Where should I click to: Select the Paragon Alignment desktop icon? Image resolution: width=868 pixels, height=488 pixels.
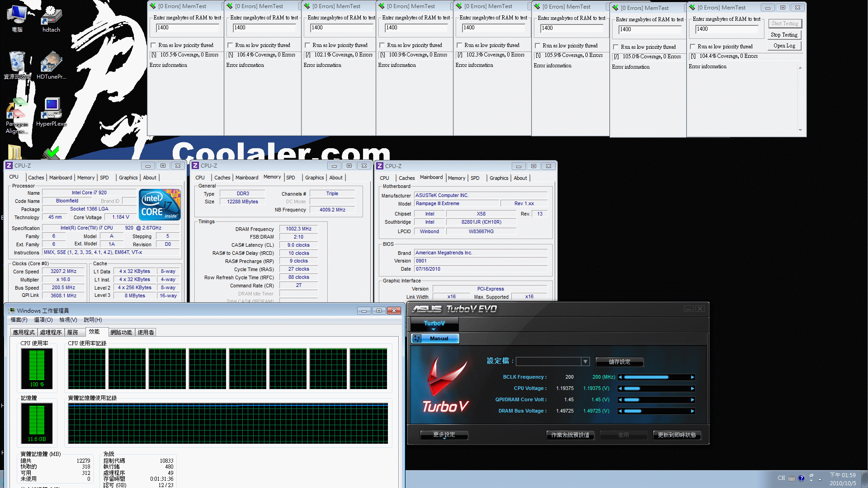click(17, 116)
